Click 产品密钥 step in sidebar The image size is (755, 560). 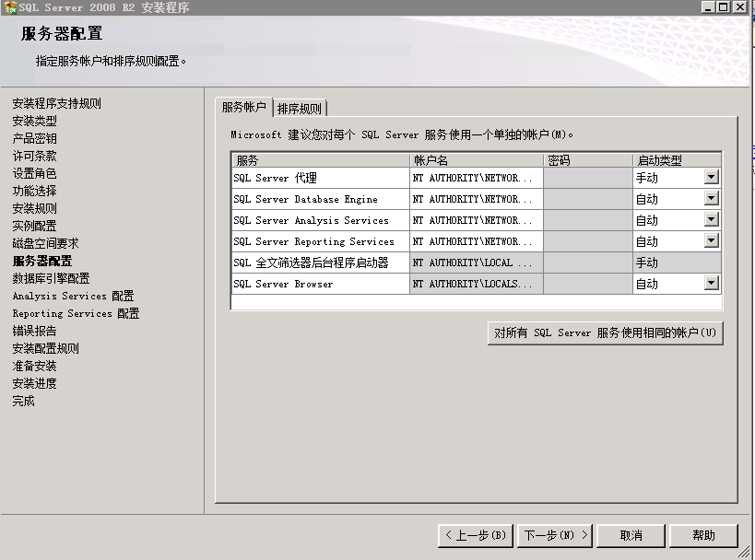(35, 138)
